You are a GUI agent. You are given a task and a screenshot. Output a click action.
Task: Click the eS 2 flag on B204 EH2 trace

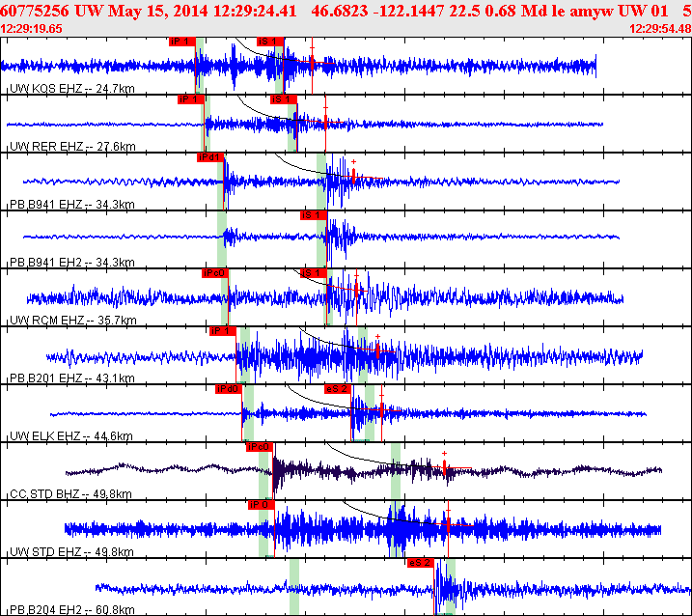(x=421, y=563)
